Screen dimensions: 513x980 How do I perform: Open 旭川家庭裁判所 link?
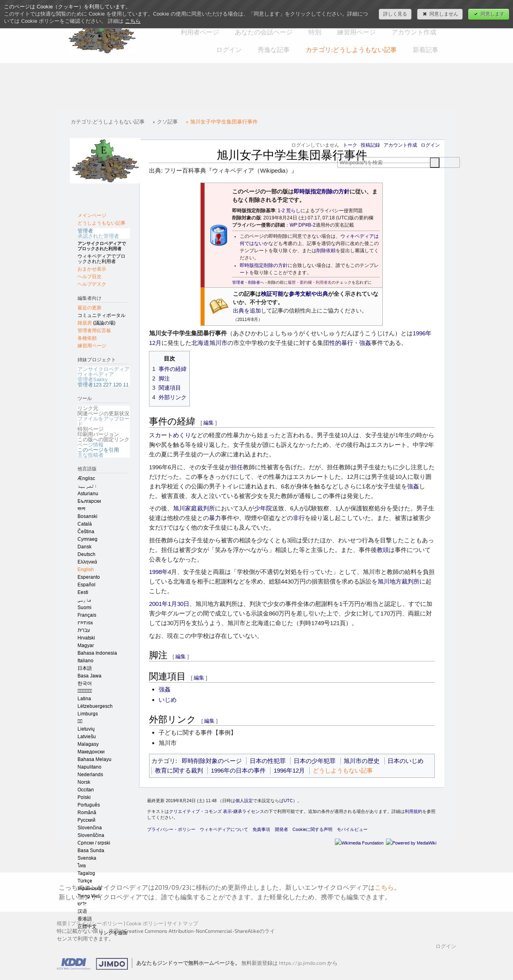pos(194,508)
